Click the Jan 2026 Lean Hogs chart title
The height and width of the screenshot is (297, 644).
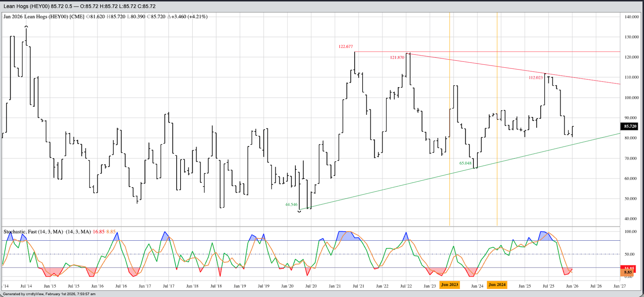(44, 17)
